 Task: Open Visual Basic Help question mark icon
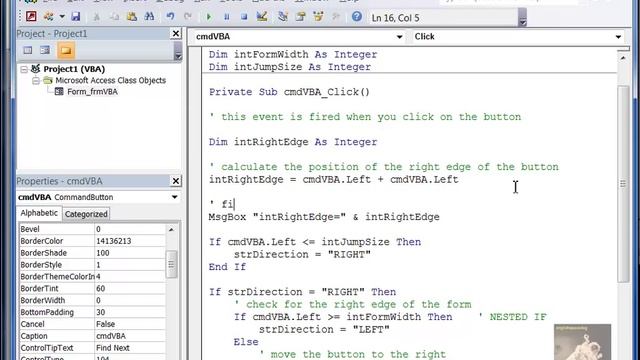point(357,16)
